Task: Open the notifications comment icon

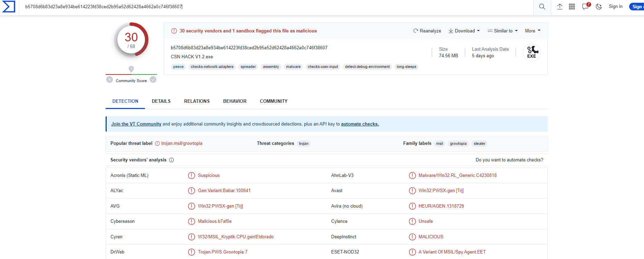Action: pos(585,7)
